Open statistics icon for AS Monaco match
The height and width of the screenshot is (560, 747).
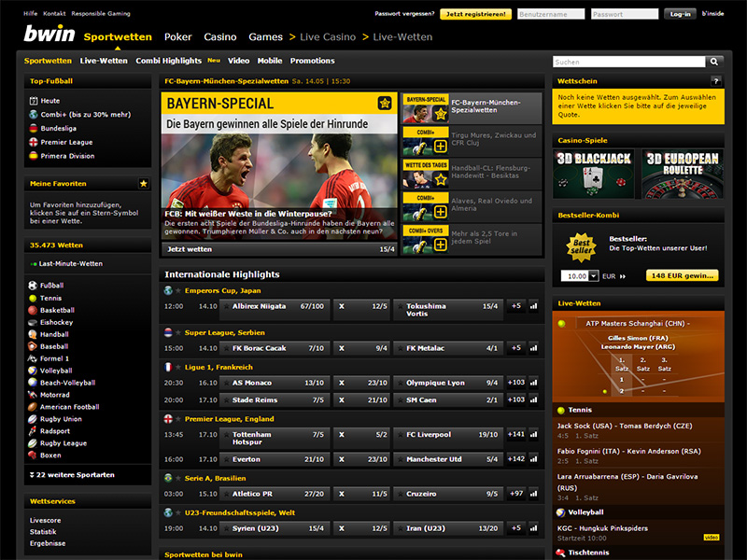533,383
